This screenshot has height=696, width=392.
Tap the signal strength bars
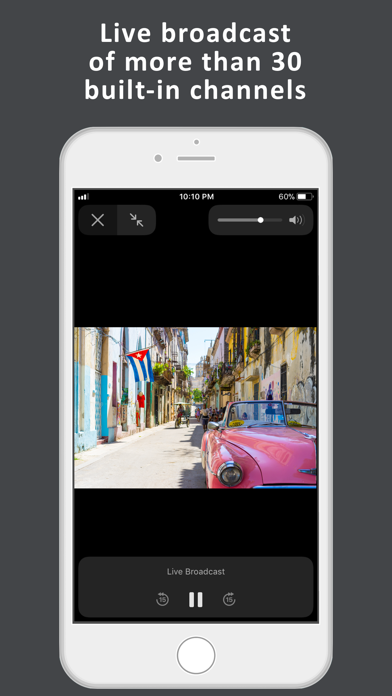click(x=83, y=196)
